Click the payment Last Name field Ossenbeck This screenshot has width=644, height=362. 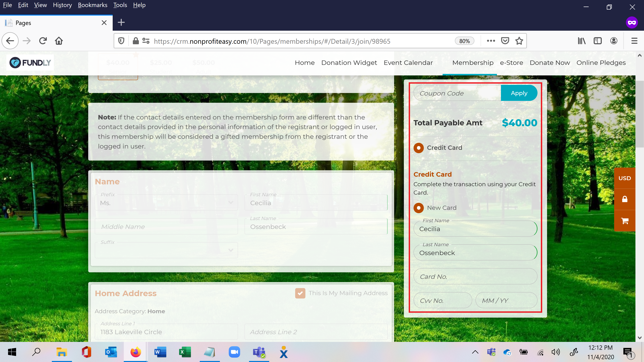click(x=475, y=253)
